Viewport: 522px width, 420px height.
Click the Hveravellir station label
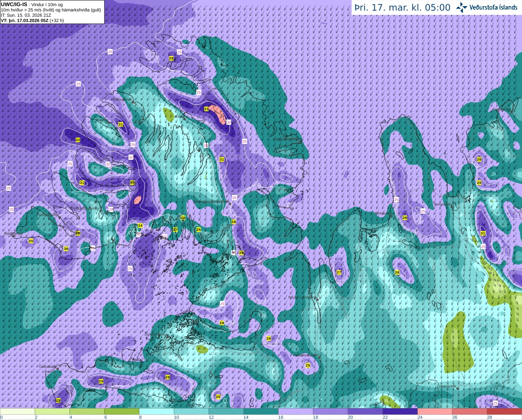click(x=447, y=386)
